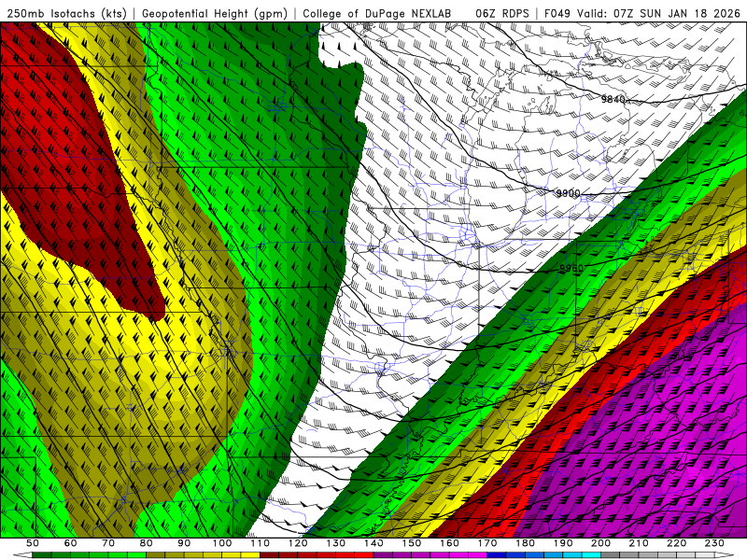Screen dimensions: 747x560
Task: Click the 230 value on the color scale
Action: pyautogui.click(x=714, y=543)
